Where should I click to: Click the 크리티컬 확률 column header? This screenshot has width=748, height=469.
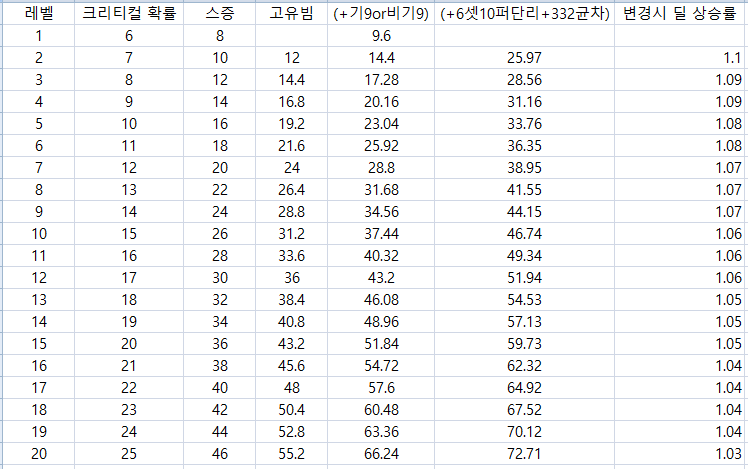pyautogui.click(x=128, y=14)
